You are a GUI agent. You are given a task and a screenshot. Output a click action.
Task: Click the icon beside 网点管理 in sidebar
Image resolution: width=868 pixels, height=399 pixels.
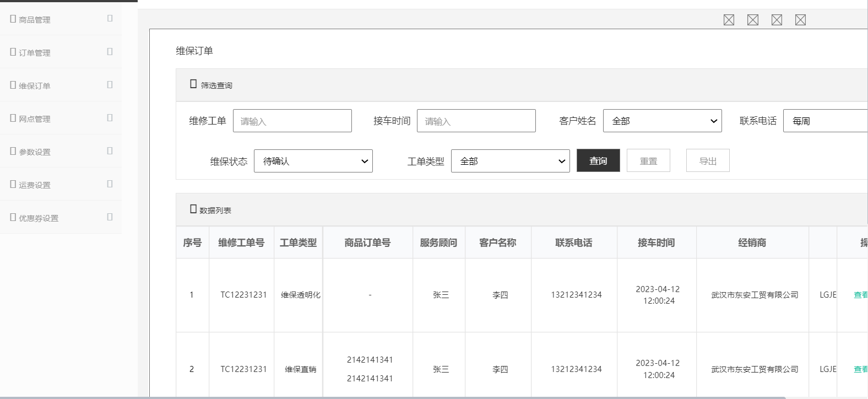[x=13, y=118]
